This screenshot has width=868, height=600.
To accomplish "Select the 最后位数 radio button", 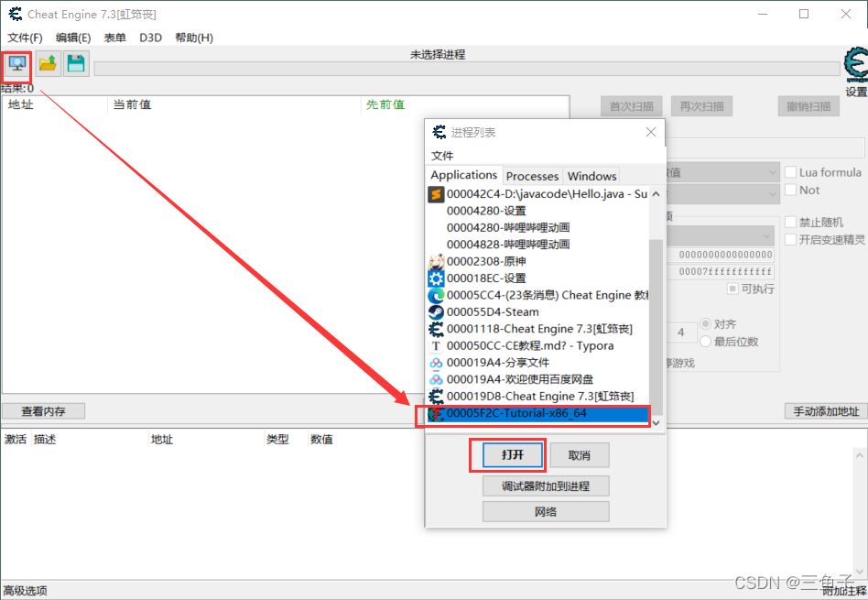I will pos(705,342).
